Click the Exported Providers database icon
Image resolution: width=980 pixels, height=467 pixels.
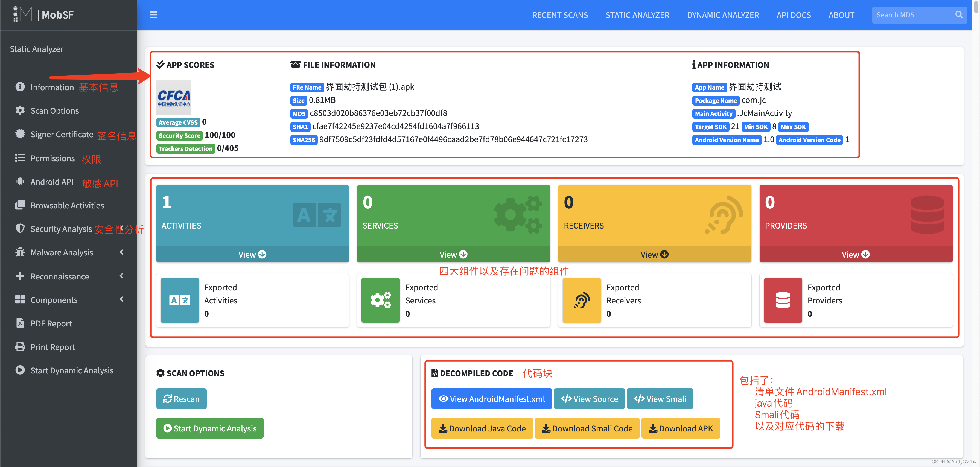pyautogui.click(x=783, y=300)
